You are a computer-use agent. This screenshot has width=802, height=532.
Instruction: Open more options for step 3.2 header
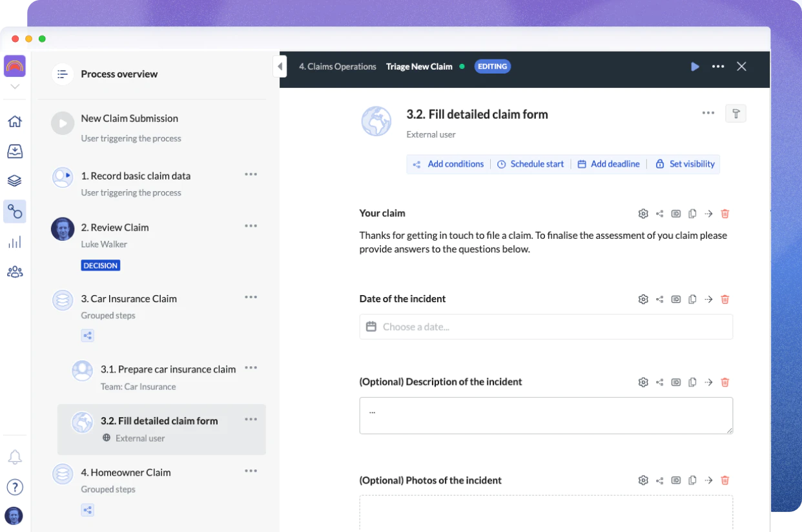click(x=708, y=113)
